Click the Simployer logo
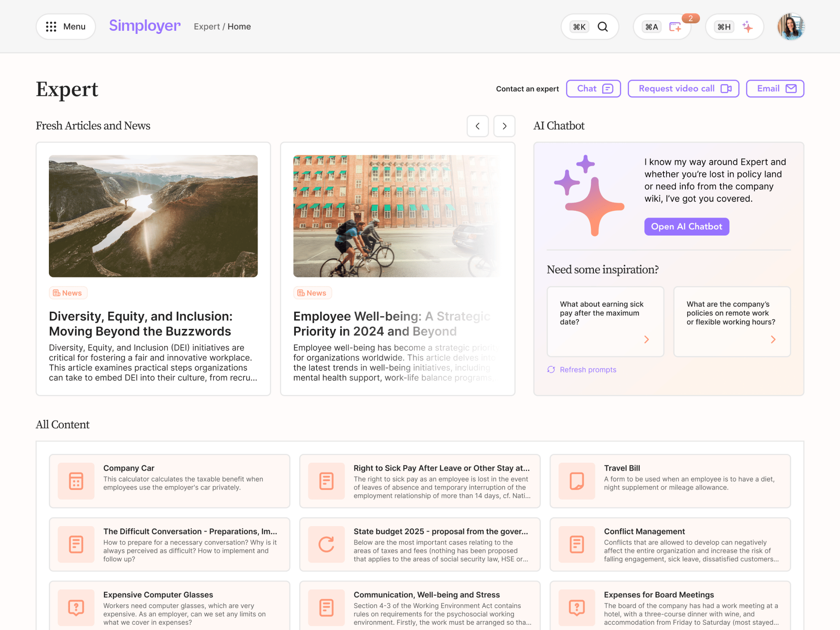Screen dimensions: 840x630 pyautogui.click(x=145, y=26)
